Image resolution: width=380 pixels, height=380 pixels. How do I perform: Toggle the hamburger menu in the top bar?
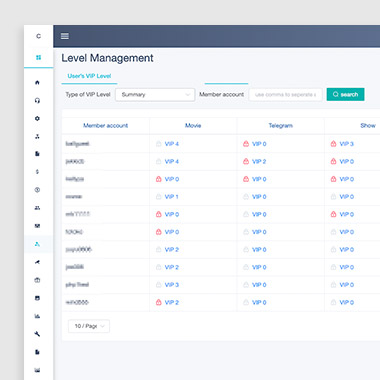pos(65,36)
